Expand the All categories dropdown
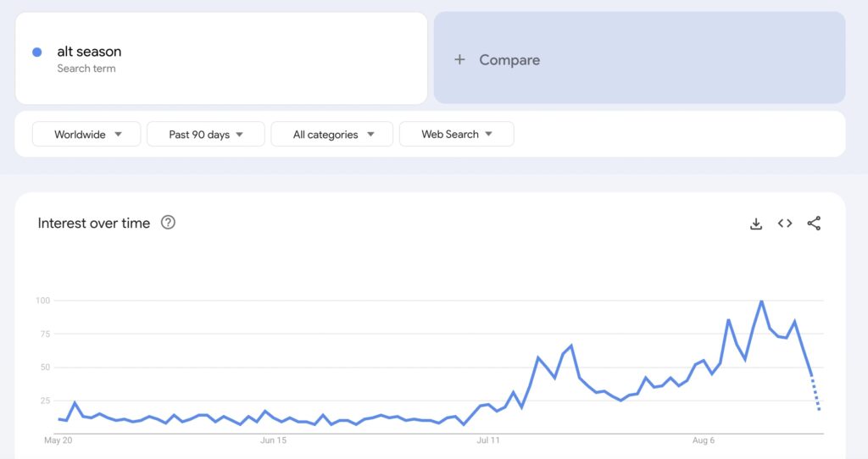The image size is (868, 459). (x=332, y=134)
